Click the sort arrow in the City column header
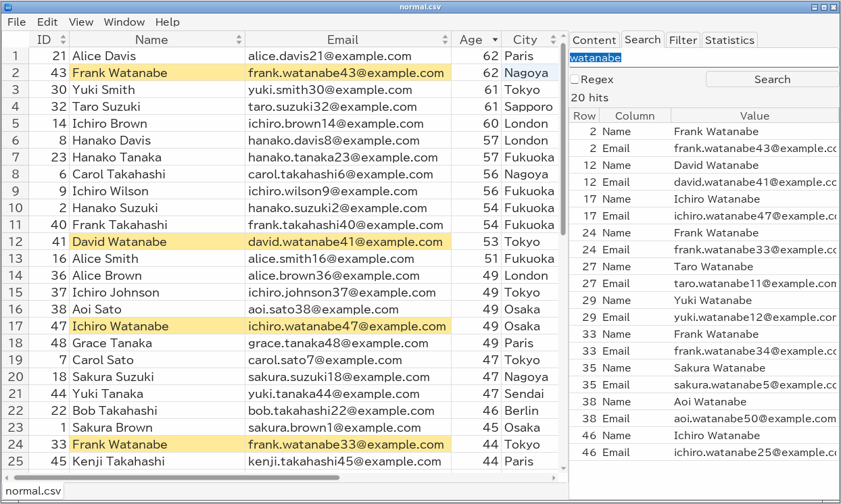The image size is (841, 504). (553, 40)
